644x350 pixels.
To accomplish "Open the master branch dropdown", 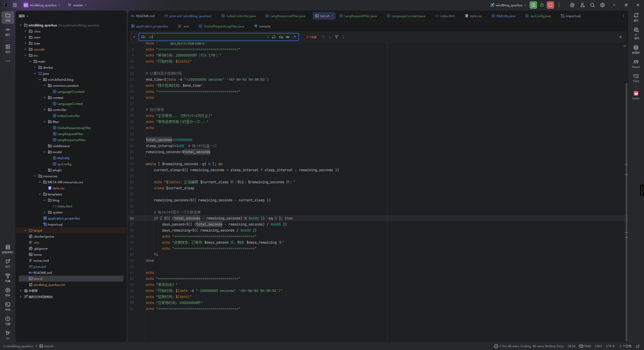I will (x=77, y=5).
